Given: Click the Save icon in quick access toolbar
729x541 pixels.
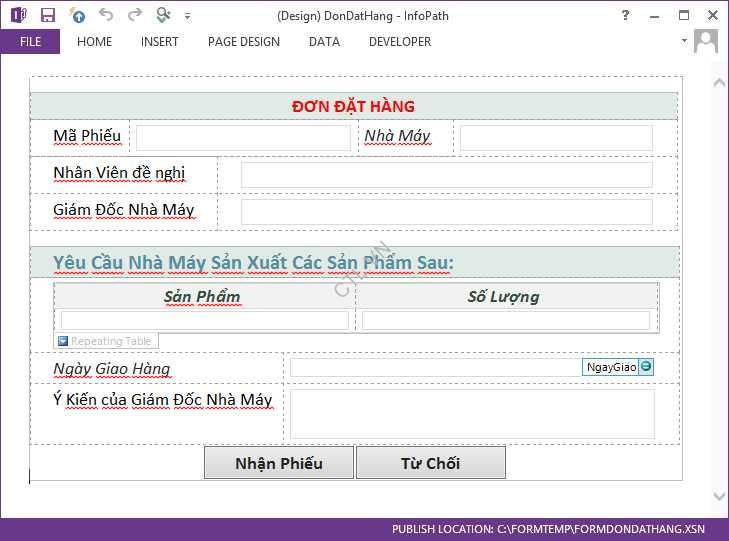Looking at the screenshot, I should tap(47, 15).
